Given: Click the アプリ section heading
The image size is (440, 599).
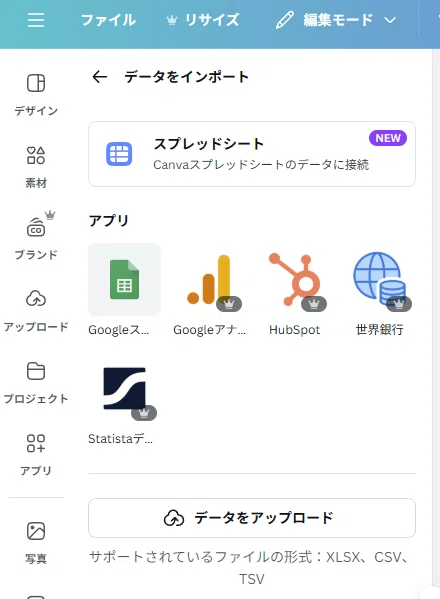Looking at the screenshot, I should click(108, 220).
